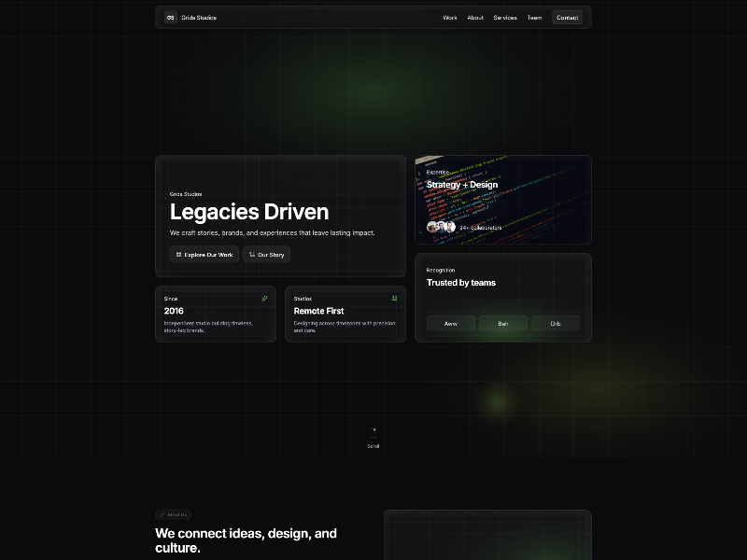Click the grid icon inside Explore Our Work

pyautogui.click(x=178, y=254)
